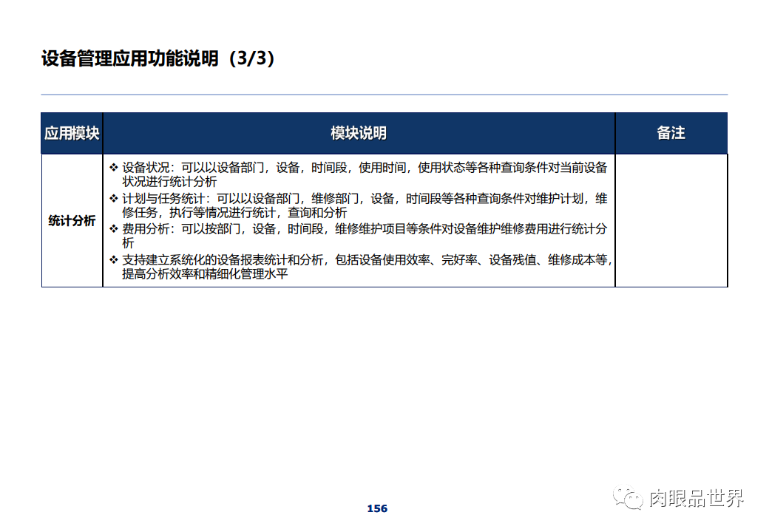769x532 pixels.
Task: Click the diamond bullet before 支持建立系统化
Action: 112,259
